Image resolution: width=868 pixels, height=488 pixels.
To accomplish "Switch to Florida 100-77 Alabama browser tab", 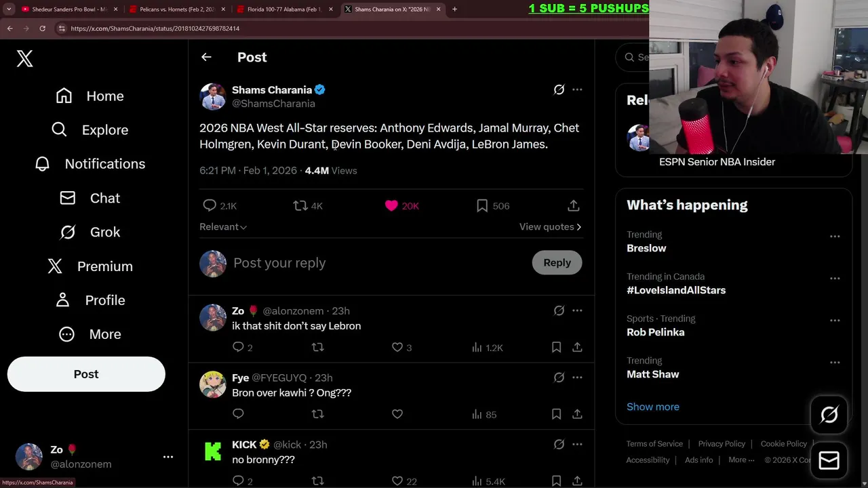I will (283, 9).
